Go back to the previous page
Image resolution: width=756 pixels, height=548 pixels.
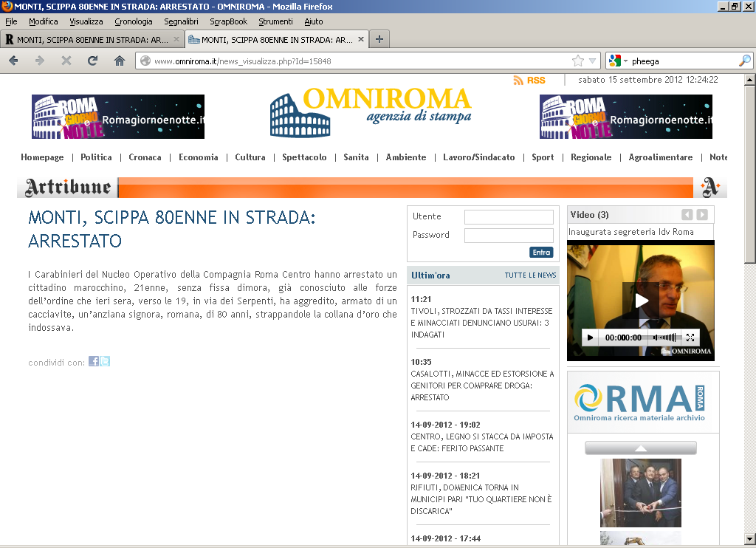13,61
